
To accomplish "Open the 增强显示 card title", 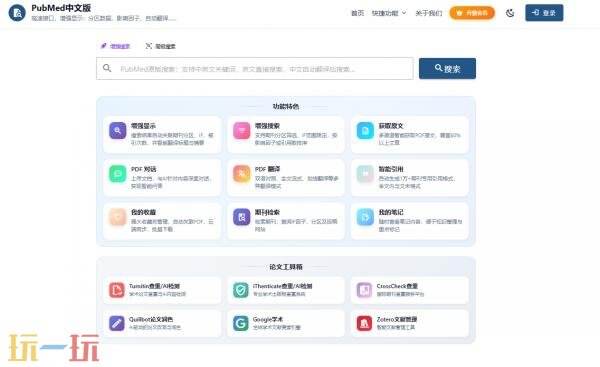I will 143,126.
